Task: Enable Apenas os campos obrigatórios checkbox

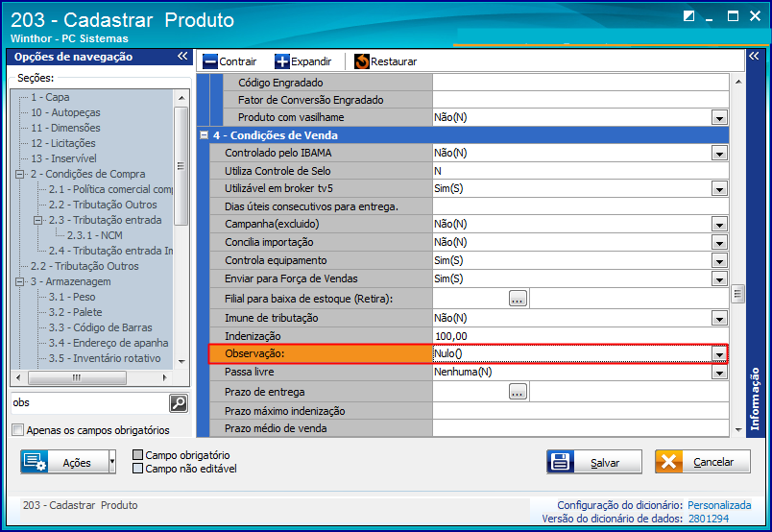Action: click(17, 430)
